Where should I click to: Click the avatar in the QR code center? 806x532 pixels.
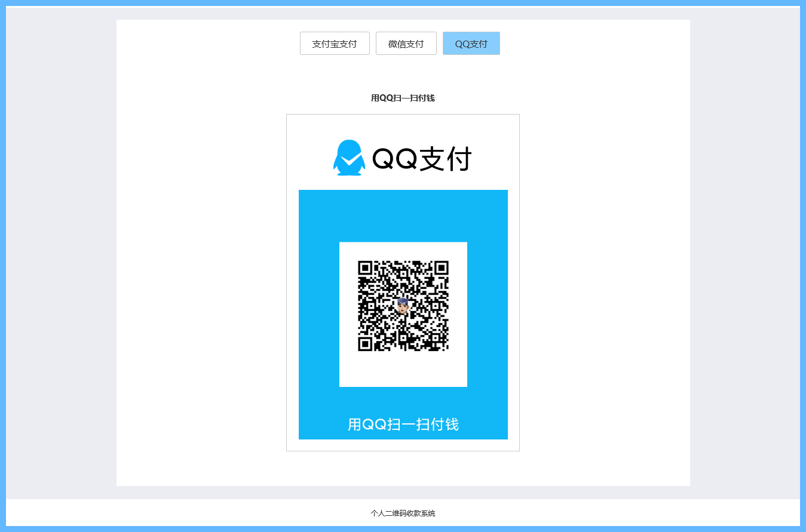pyautogui.click(x=403, y=306)
